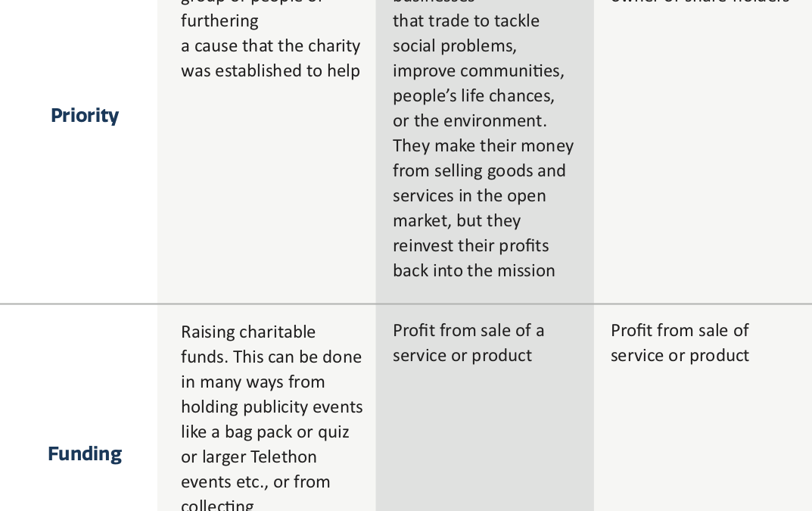The height and width of the screenshot is (511, 812).
Task: Click 'a cause that the charity' line
Action: pyautogui.click(x=270, y=46)
